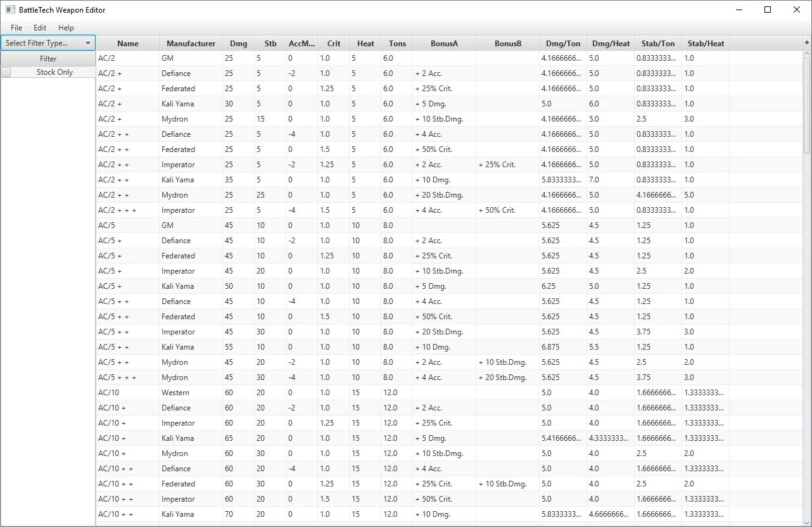This screenshot has height=527, width=812.
Task: Sort weapons by Heat column
Action: coord(365,42)
